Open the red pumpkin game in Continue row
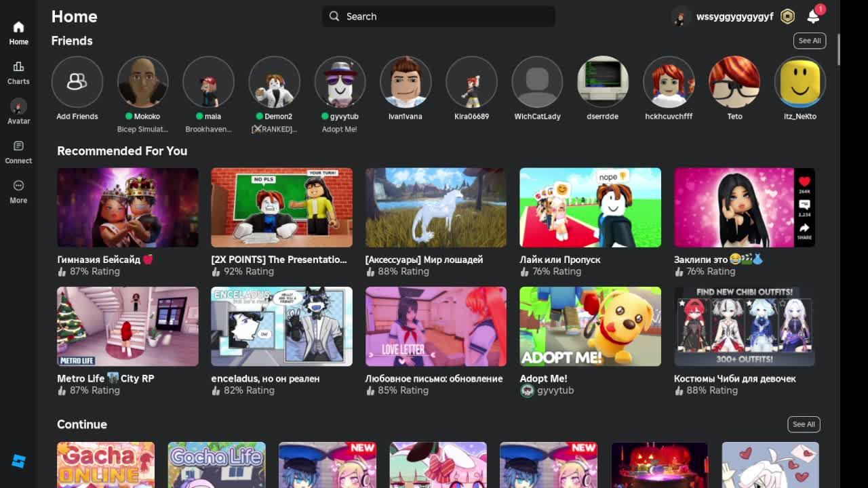Image resolution: width=868 pixels, height=488 pixels. pyautogui.click(x=659, y=465)
